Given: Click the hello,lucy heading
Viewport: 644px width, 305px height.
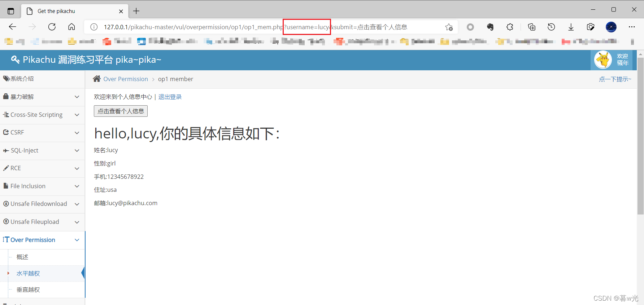Looking at the screenshot, I should coord(187,133).
